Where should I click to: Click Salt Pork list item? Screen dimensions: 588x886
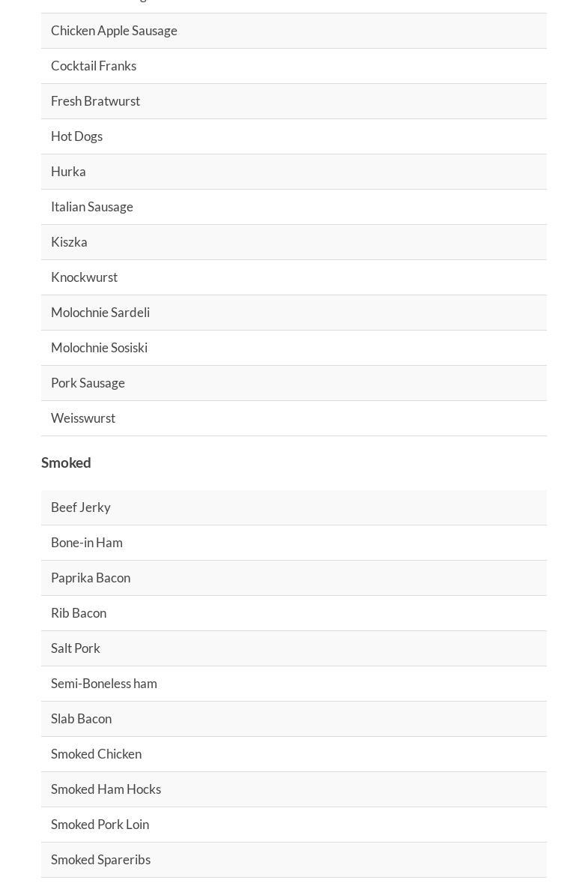75,648
